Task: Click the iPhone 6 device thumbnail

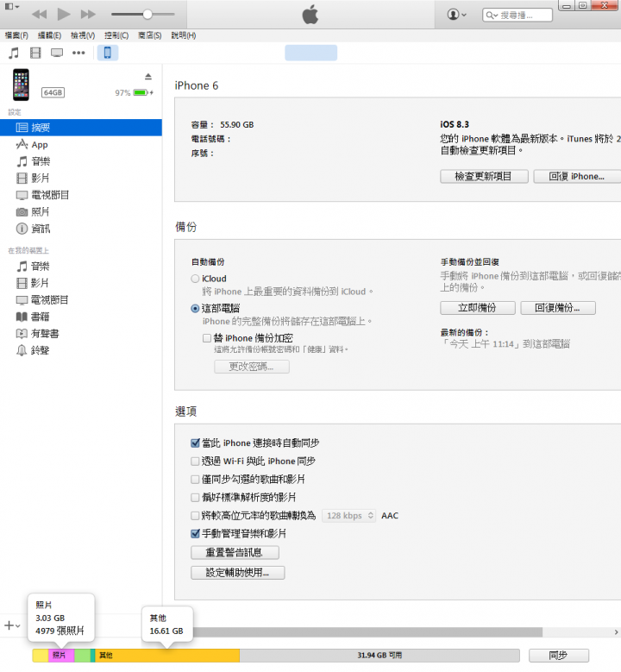Action: tap(21, 85)
